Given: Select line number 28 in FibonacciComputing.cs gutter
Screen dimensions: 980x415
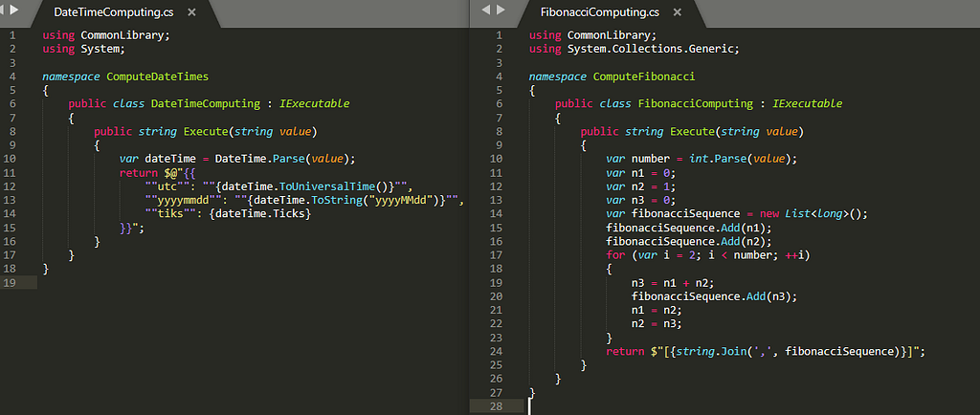Looking at the screenshot, I should (495, 406).
